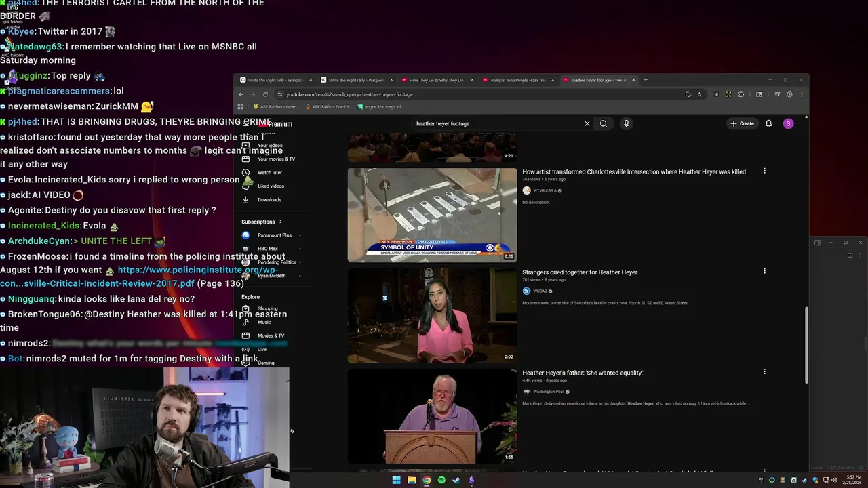Image resolution: width=868 pixels, height=488 pixels.
Task: Open the Chrome three-dot menu
Action: click(x=802, y=94)
